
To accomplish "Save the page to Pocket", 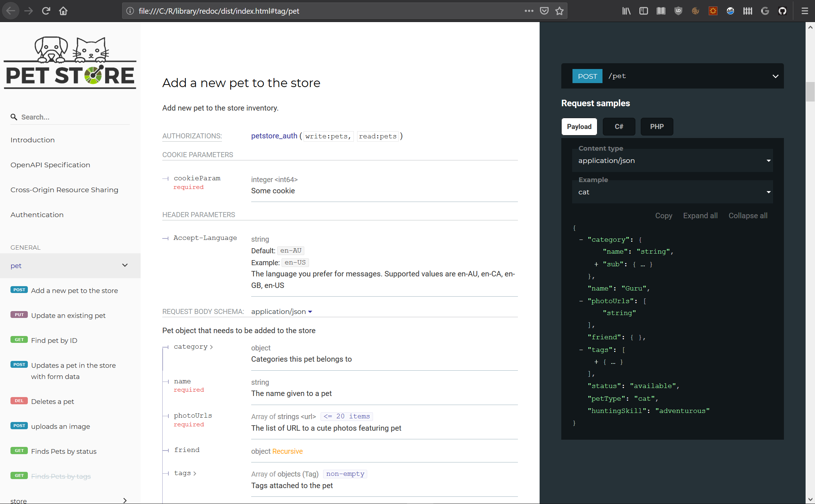I will pos(544,11).
